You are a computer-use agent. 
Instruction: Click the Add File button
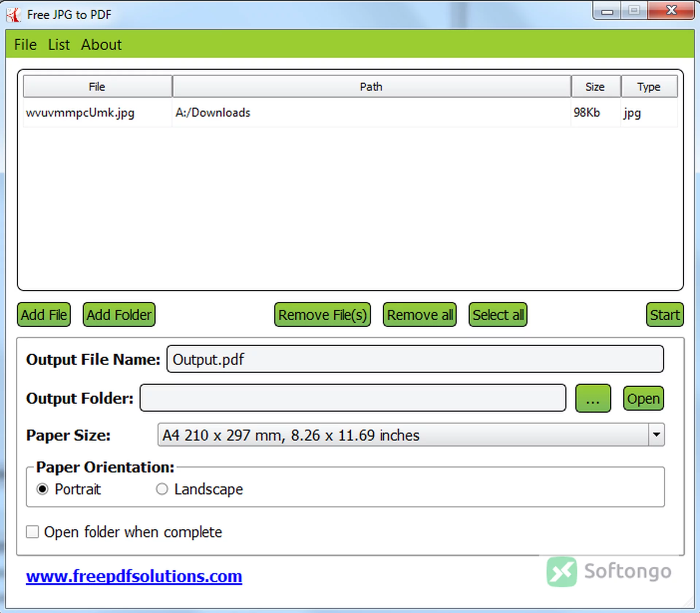pos(44,315)
